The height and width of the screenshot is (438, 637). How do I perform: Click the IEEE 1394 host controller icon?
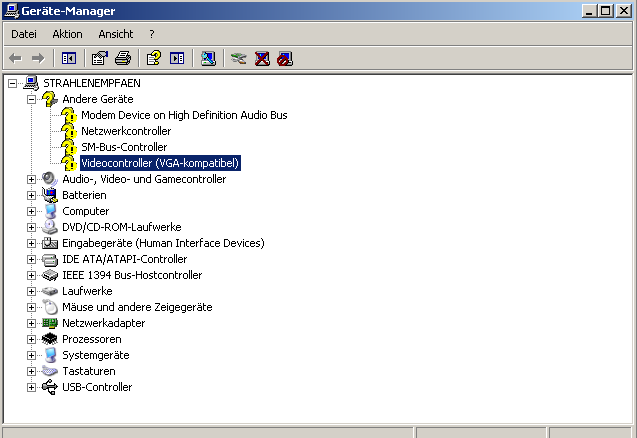click(x=50, y=275)
